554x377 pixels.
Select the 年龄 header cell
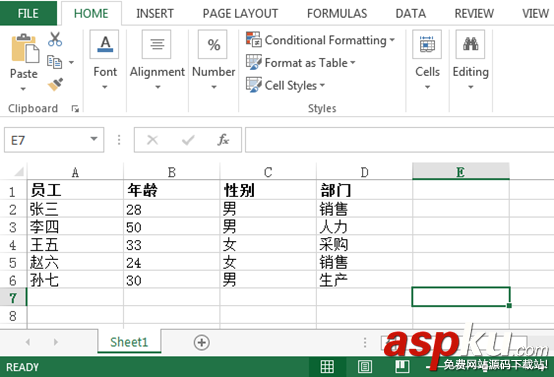(172, 191)
